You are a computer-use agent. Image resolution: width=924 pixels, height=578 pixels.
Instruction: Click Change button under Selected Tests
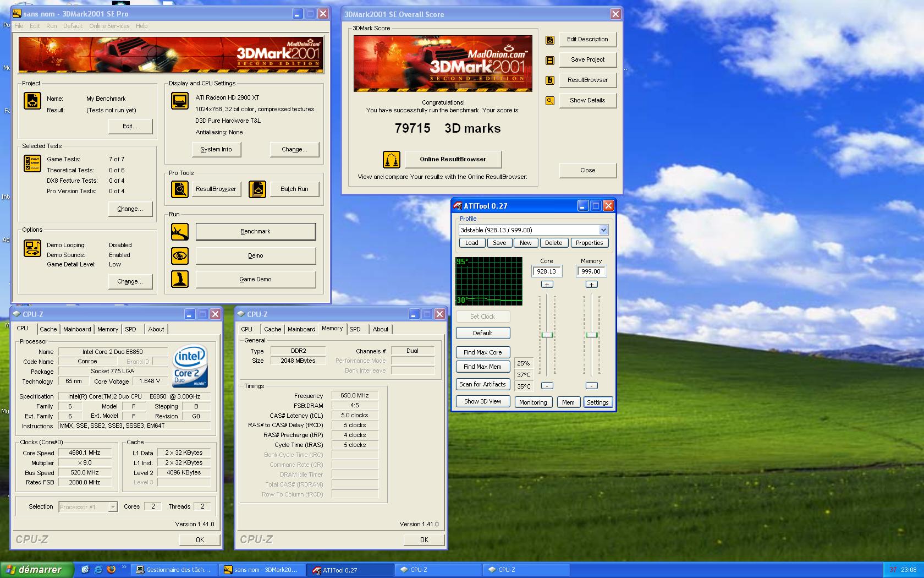tap(130, 209)
